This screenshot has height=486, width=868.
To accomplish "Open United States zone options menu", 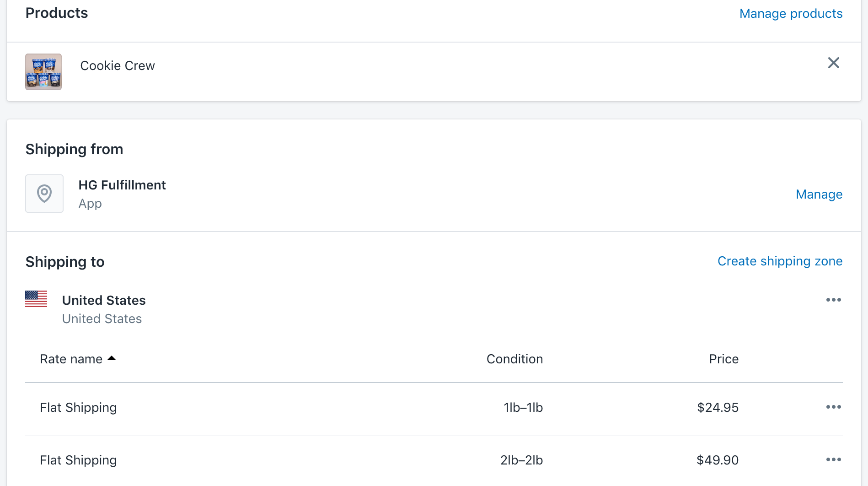I will [x=833, y=300].
